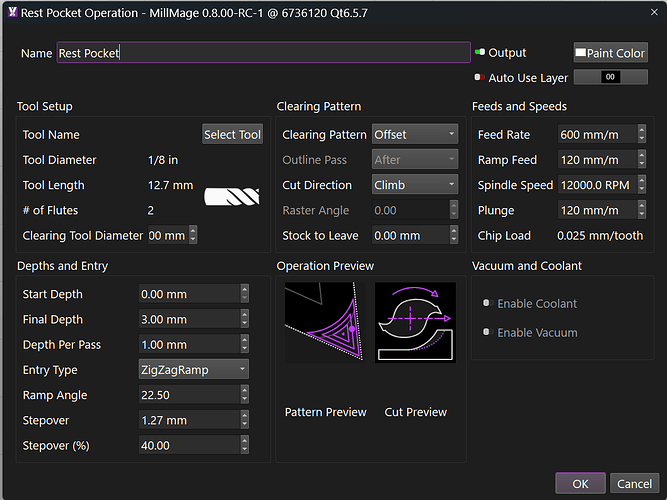Adjust the Clearing Tool Diameter stepper
This screenshot has width=667, height=500.
pyautogui.click(x=193, y=235)
